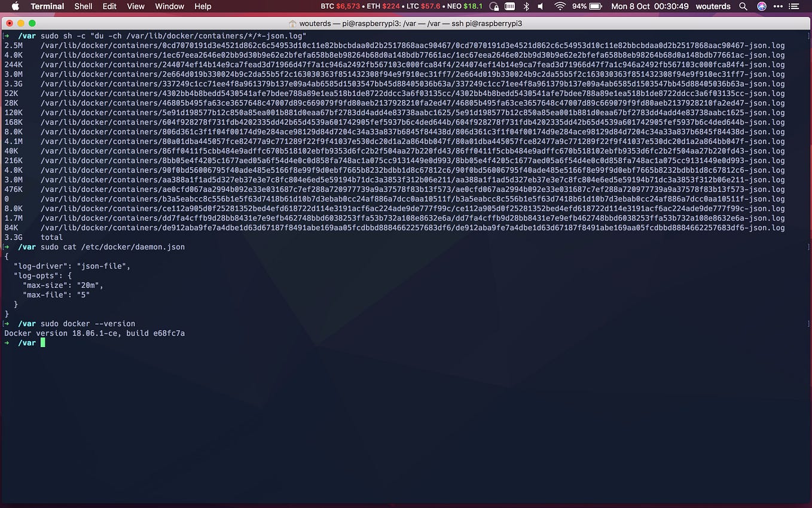Screen dimensions: 812x508
Task: Click the Bluetooth status icon
Action: point(526,7)
